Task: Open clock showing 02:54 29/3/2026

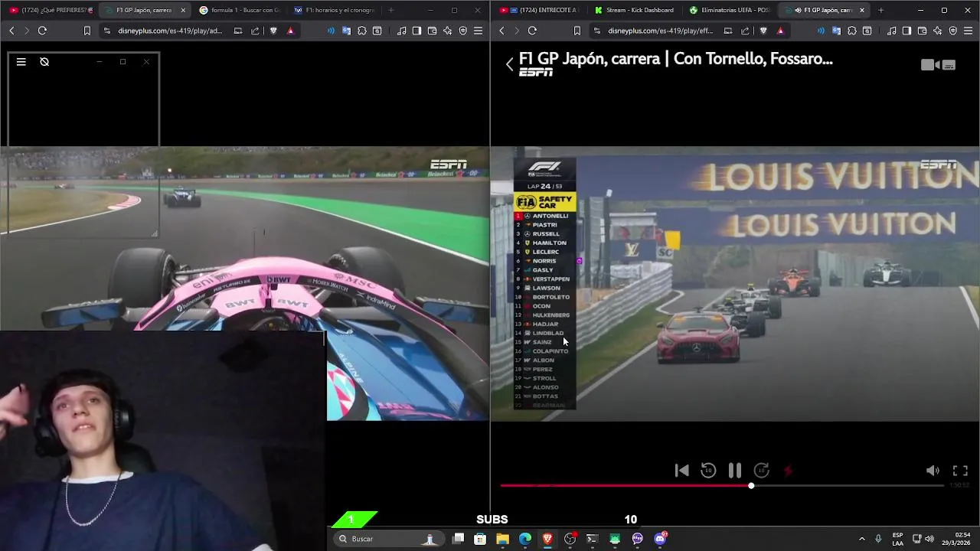Action: point(957,539)
